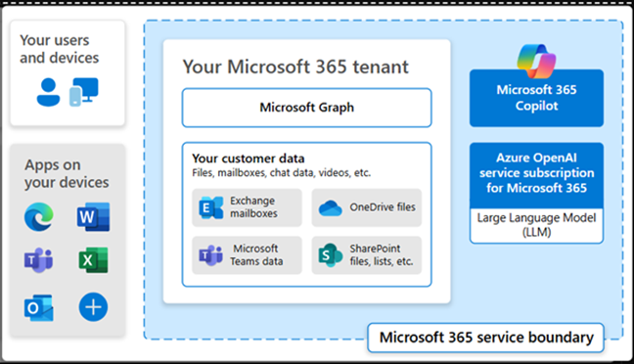The image size is (634, 364).
Task: Click the Microsoft Edge app icon
Action: click(39, 217)
